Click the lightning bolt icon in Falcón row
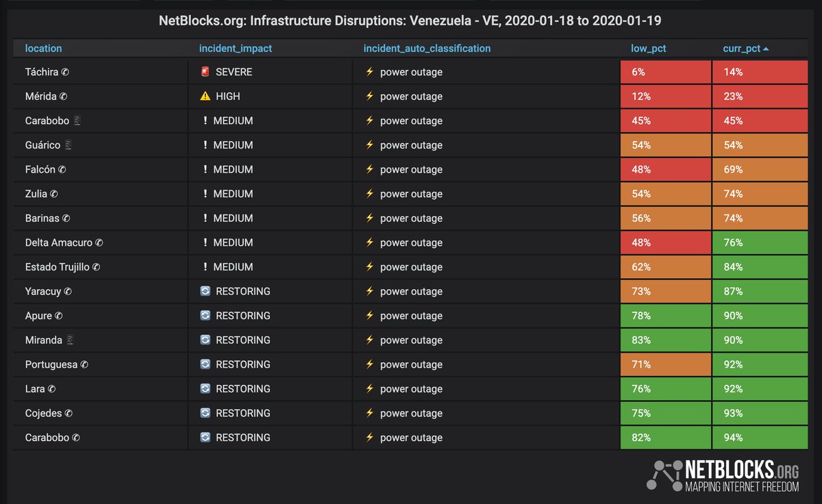822x504 pixels. pyautogui.click(x=369, y=169)
